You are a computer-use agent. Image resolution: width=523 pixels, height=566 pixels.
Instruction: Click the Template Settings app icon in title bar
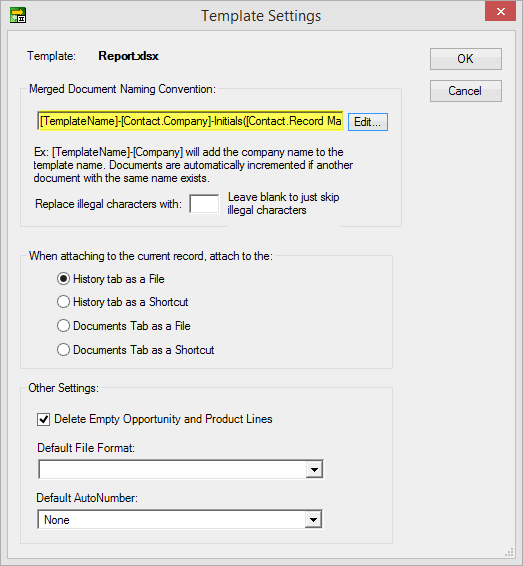pos(18,15)
